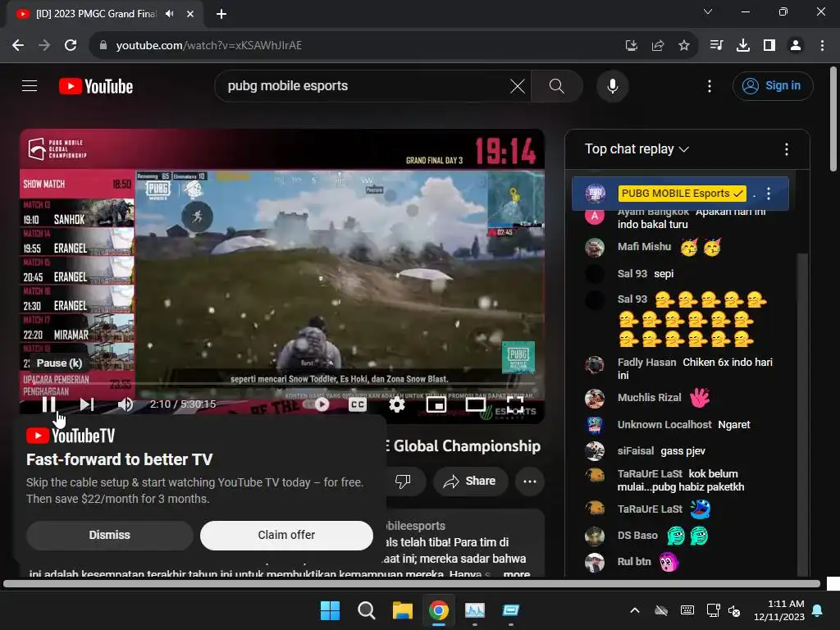This screenshot has height=630, width=840.
Task: Toggle the Chrome side panel
Action: click(x=769, y=45)
